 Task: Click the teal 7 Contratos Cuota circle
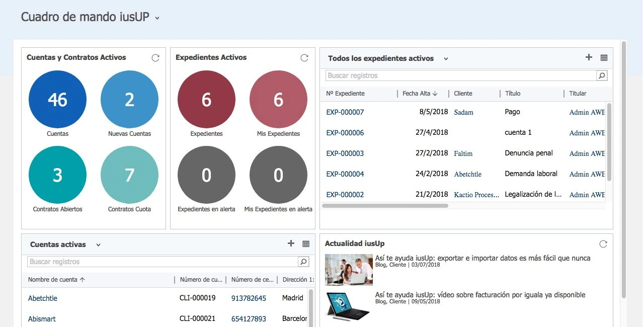pyautogui.click(x=129, y=175)
